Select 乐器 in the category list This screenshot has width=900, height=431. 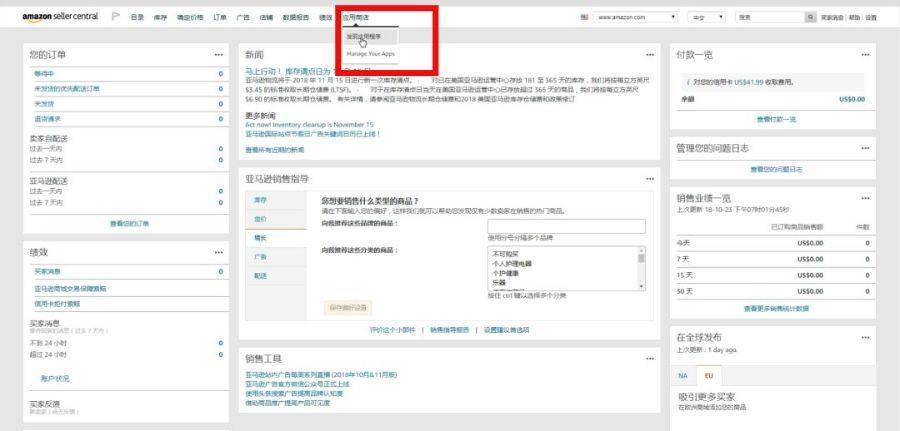pyautogui.click(x=499, y=283)
